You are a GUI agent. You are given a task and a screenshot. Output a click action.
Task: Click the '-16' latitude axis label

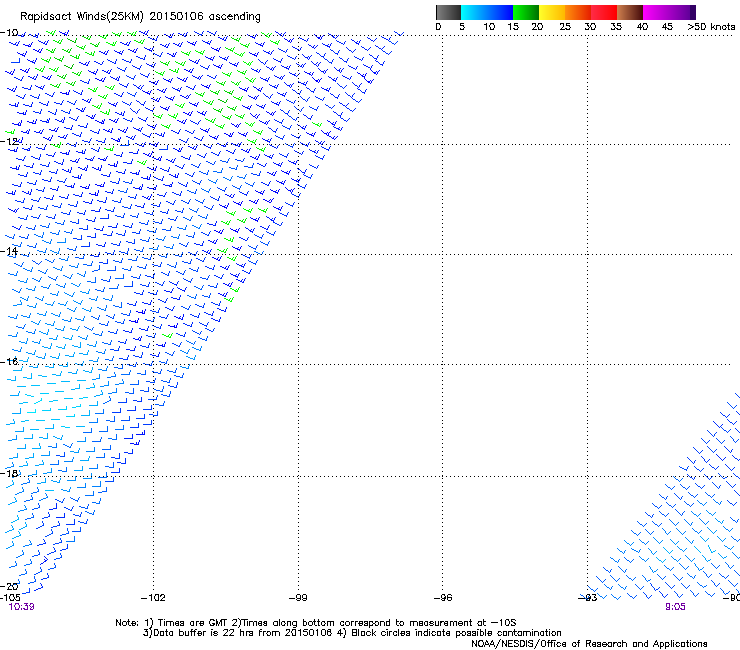(9, 362)
